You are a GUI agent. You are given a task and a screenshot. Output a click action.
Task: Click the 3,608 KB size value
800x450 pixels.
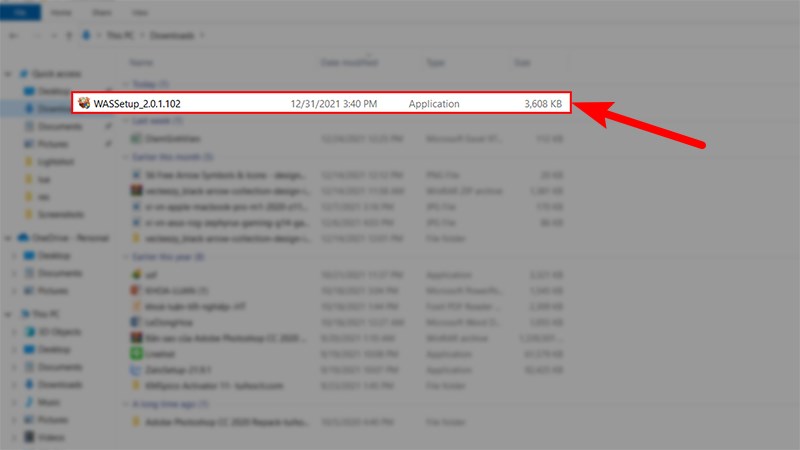(x=543, y=104)
